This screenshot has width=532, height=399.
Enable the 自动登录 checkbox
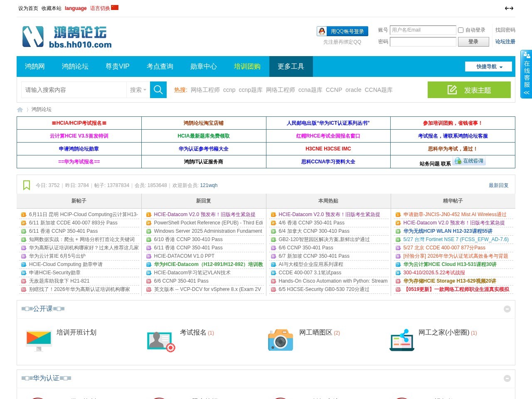point(461,30)
